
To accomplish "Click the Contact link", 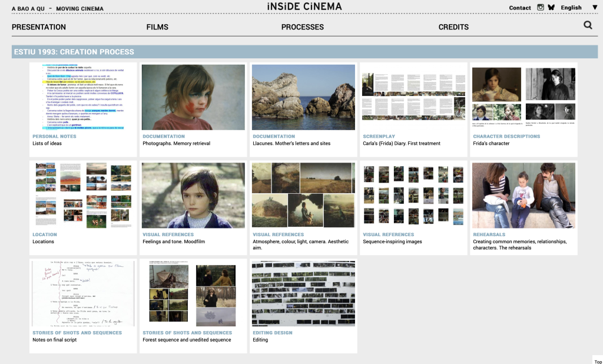I will 520,8.
